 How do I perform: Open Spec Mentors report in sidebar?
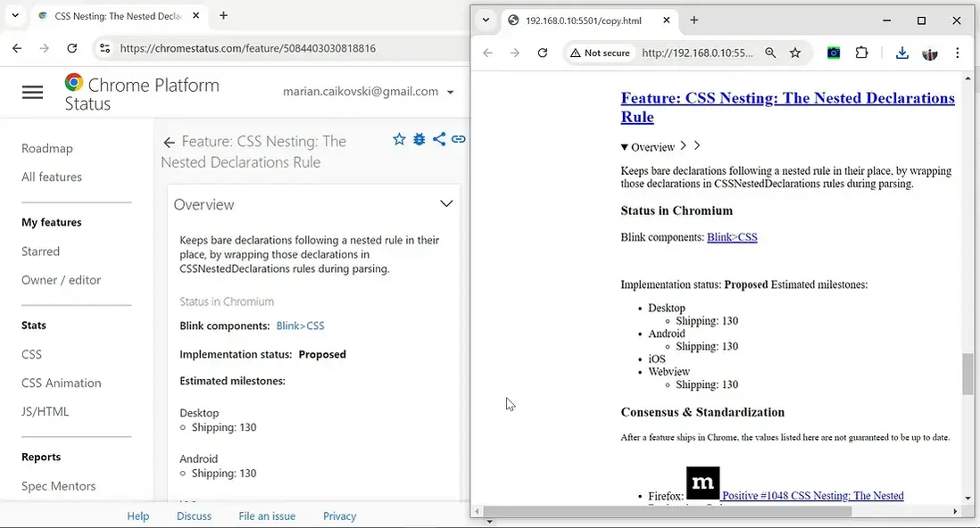pyautogui.click(x=58, y=486)
